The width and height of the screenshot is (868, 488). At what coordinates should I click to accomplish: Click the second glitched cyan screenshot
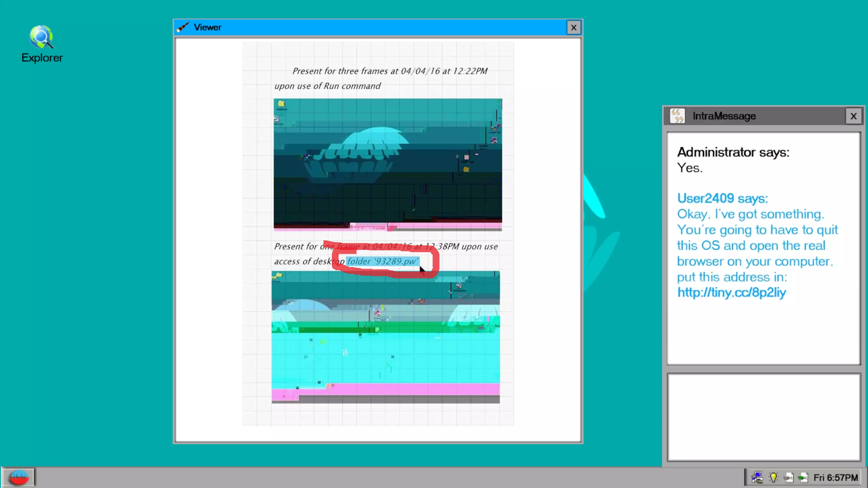(385, 337)
